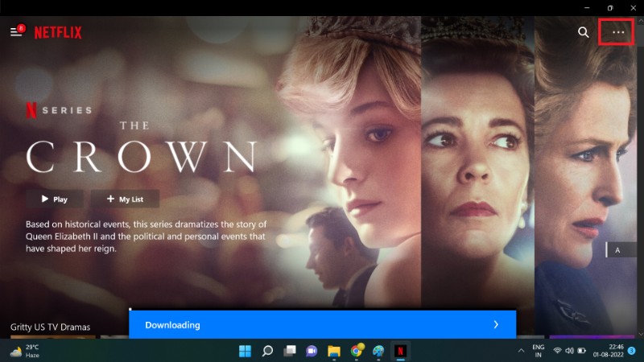Click the Netflix logo

[58, 32]
